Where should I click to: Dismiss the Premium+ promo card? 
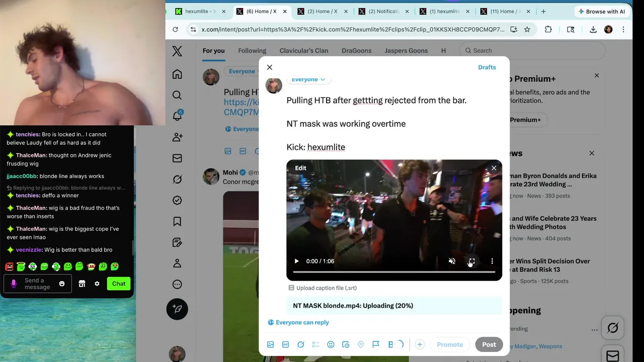coord(597,75)
